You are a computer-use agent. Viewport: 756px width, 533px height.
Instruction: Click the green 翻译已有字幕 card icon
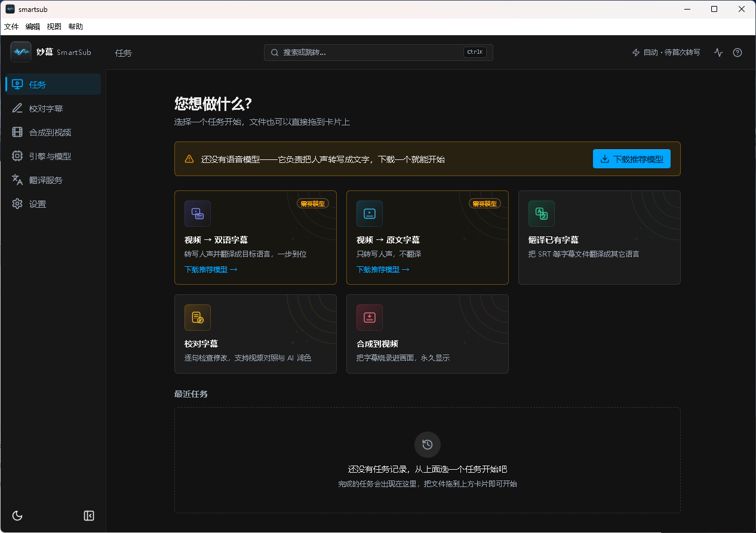542,214
